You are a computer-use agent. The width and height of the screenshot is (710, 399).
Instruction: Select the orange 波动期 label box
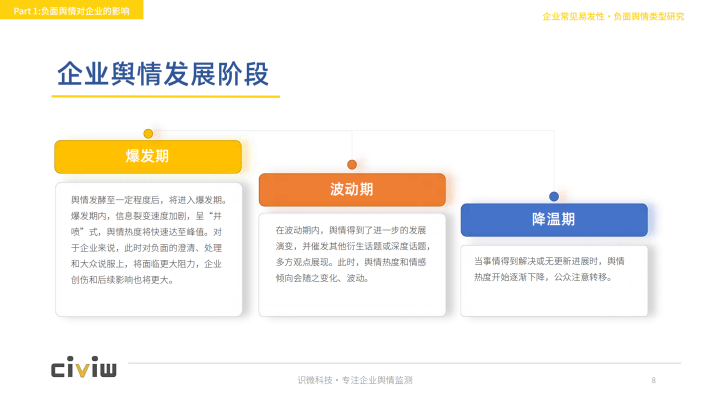[x=352, y=189]
